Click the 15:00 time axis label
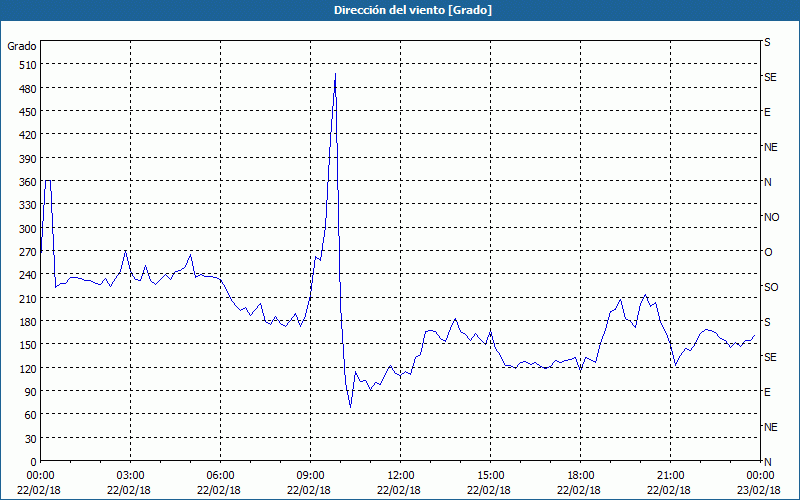Screen dimensions: 800x500 point(490,476)
